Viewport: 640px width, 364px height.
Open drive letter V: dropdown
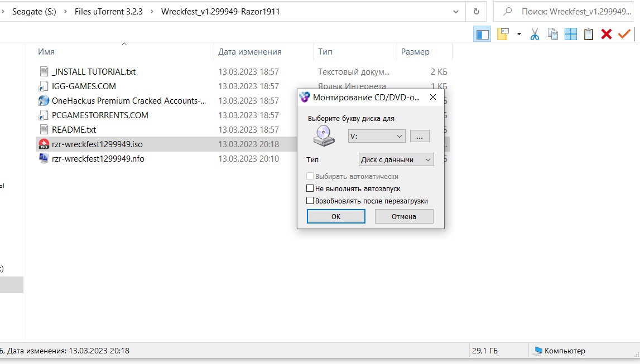(x=376, y=136)
